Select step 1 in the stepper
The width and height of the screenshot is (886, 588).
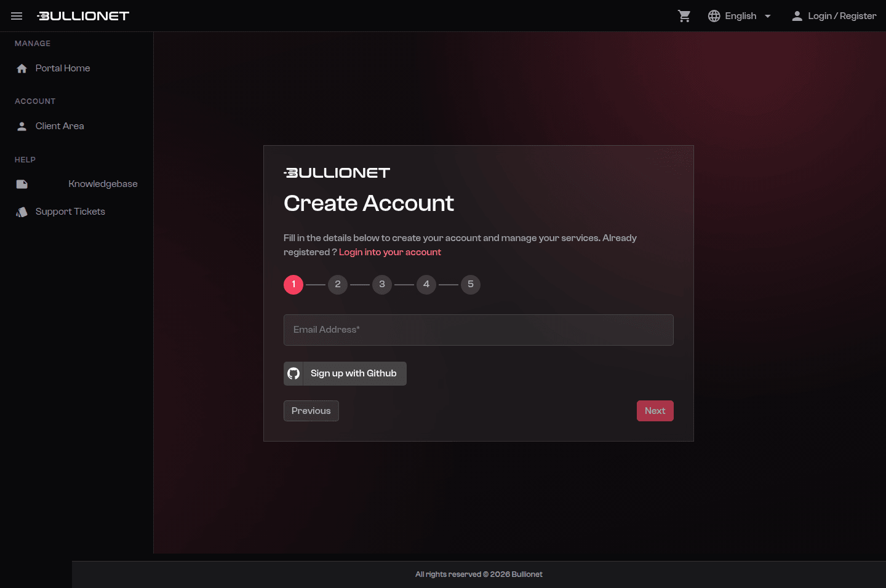tap(293, 285)
